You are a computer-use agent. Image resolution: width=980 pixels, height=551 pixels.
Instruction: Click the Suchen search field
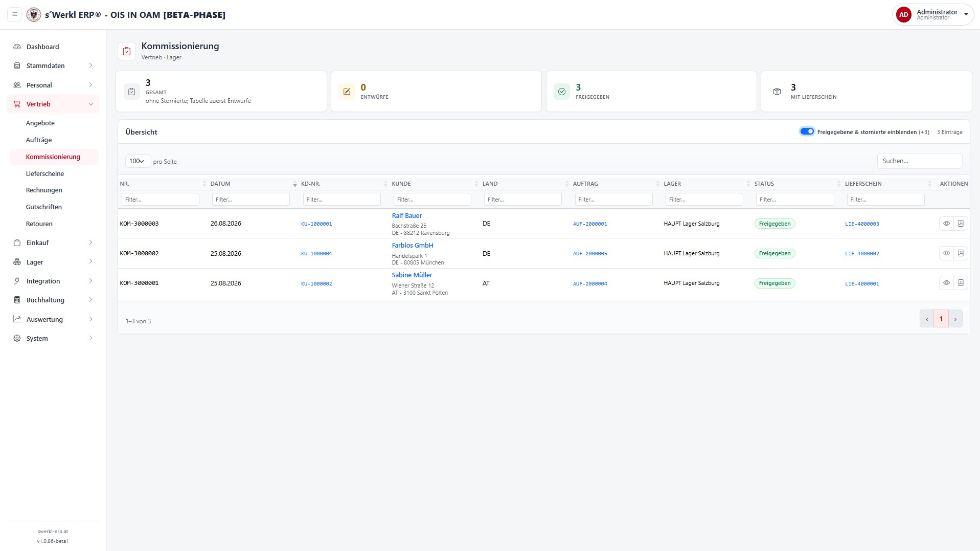[920, 161]
